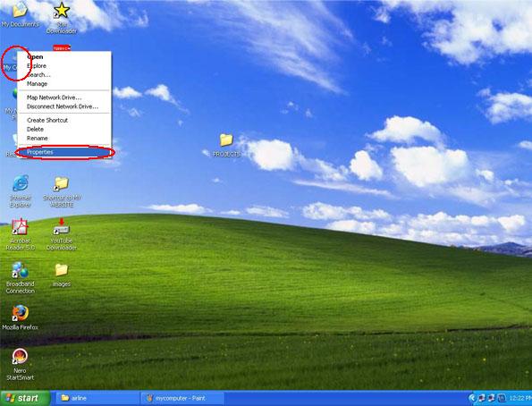Choose Properties in the context menu
Viewport: 532px width, 406px height.
click(64, 152)
